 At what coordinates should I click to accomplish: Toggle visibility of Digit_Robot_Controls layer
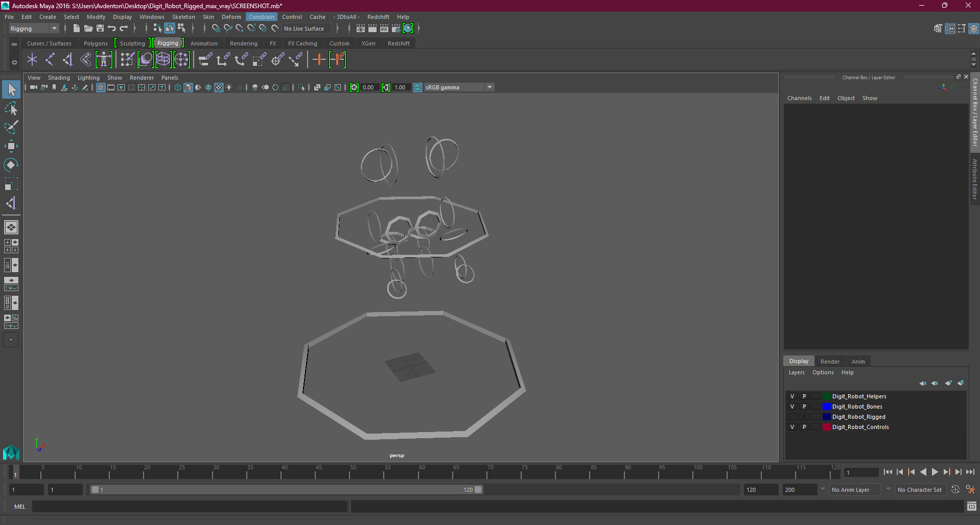tap(792, 427)
